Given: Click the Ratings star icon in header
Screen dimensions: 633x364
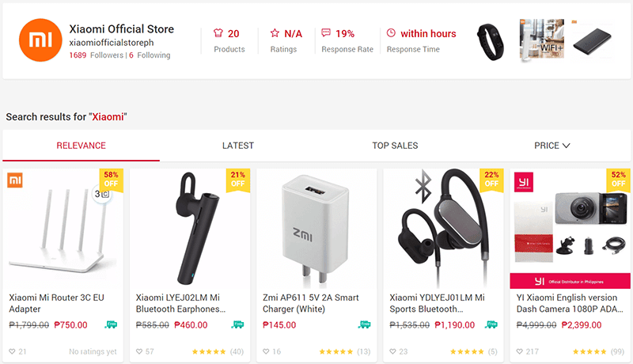Looking at the screenshot, I should (275, 33).
